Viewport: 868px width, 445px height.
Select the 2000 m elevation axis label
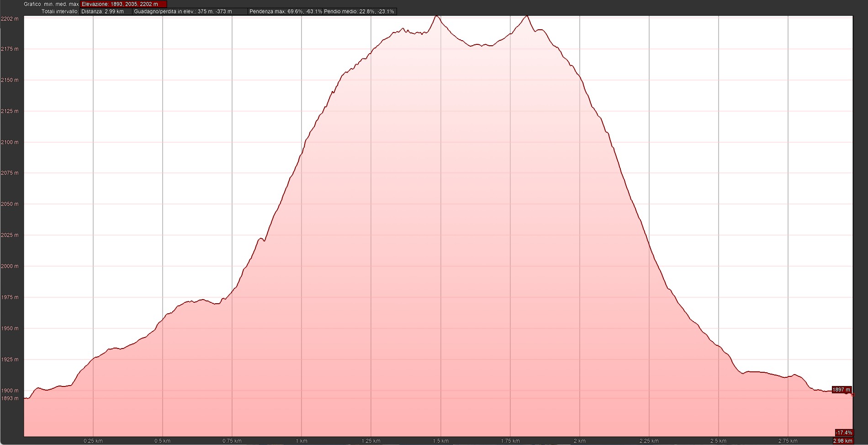pos(10,266)
